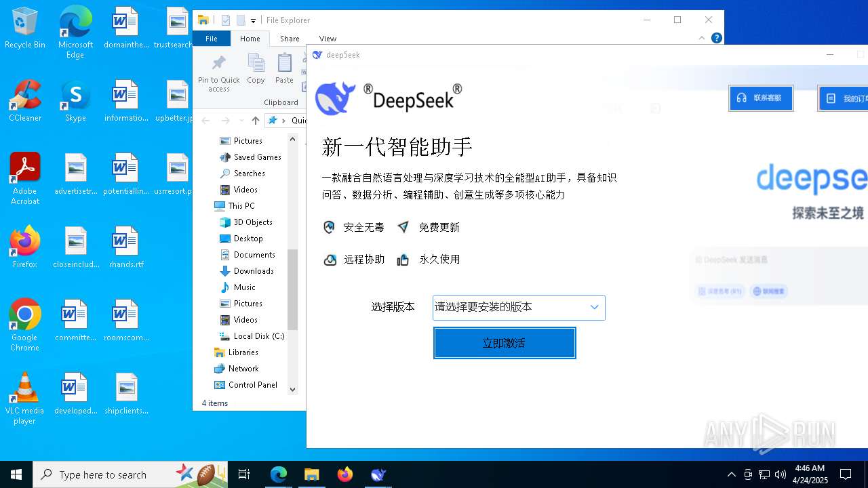Image resolution: width=868 pixels, height=488 pixels.
Task: Select the rhands.rtf desktop file
Action: [126, 247]
